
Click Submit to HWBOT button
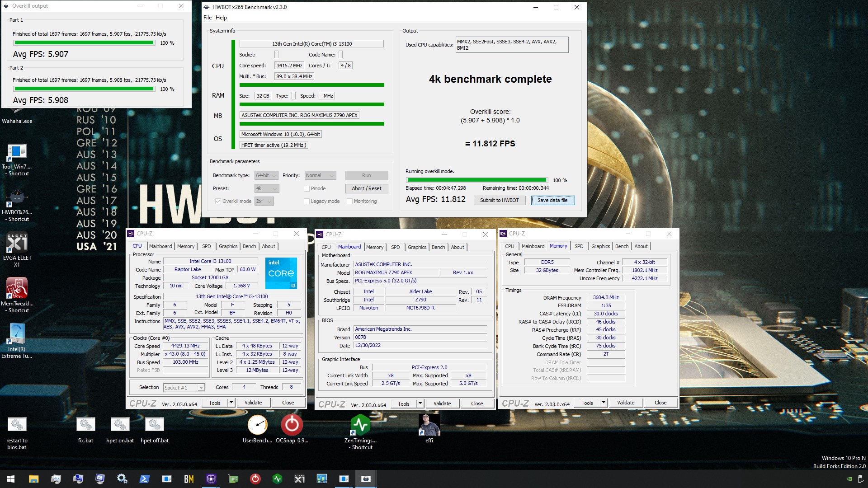click(x=499, y=200)
